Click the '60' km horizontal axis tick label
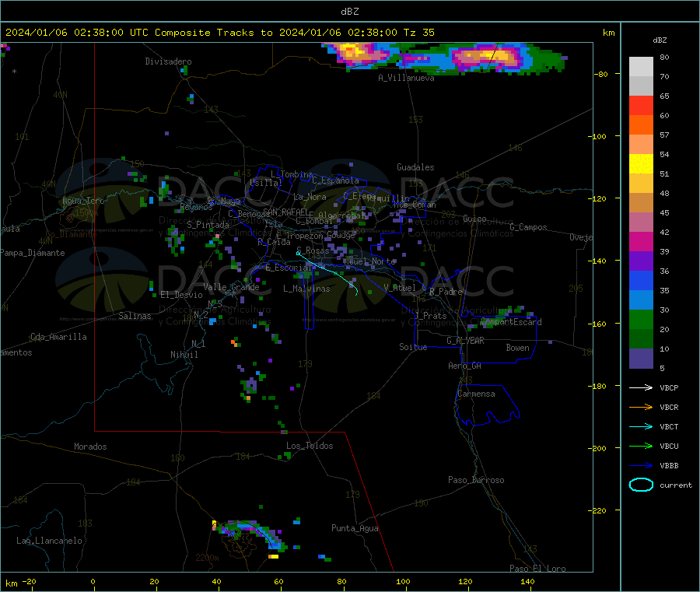 [x=278, y=581]
